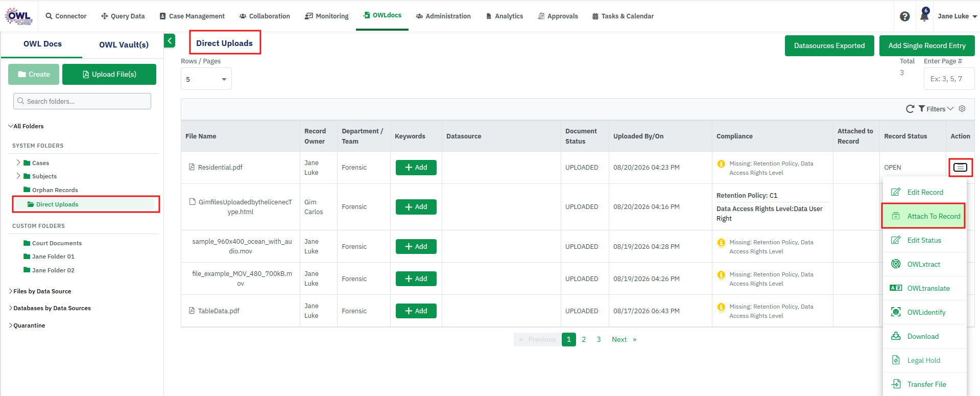Screen dimensions: 980x396
Task: Collapse the All Folders tree
Action: [11, 126]
